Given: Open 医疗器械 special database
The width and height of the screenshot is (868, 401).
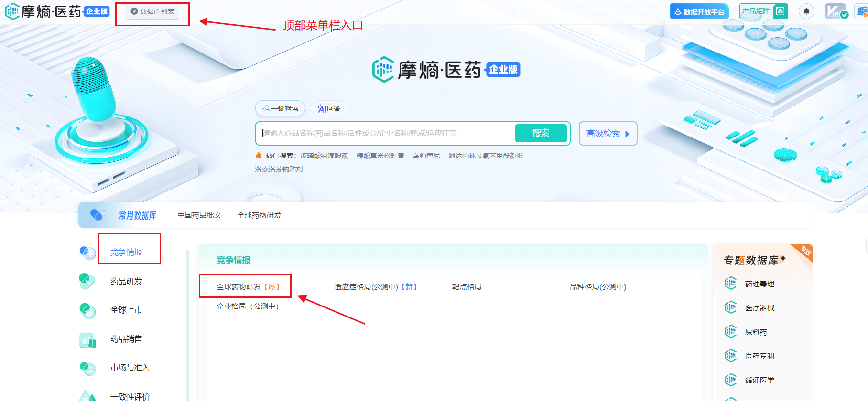Looking at the screenshot, I should pos(759,307).
